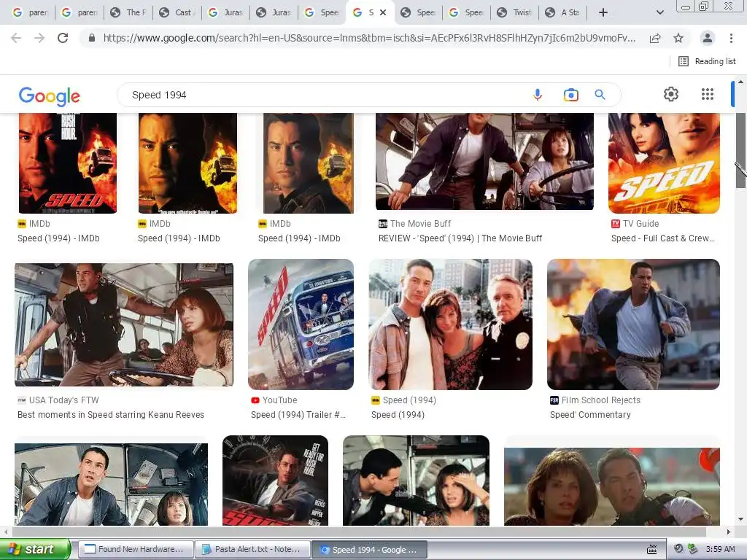Image resolution: width=747 pixels, height=560 pixels.
Task: Open the Chrome profile avatar
Action: coord(708,38)
